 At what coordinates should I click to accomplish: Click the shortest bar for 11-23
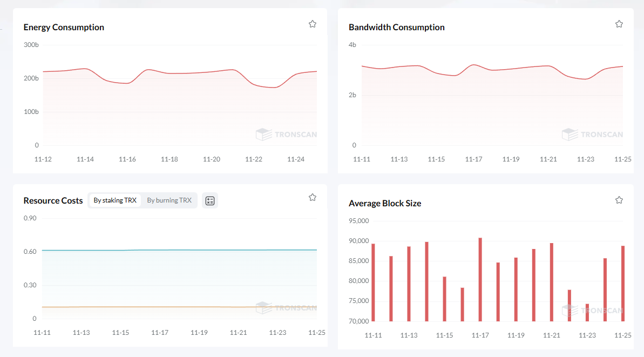(x=587, y=313)
